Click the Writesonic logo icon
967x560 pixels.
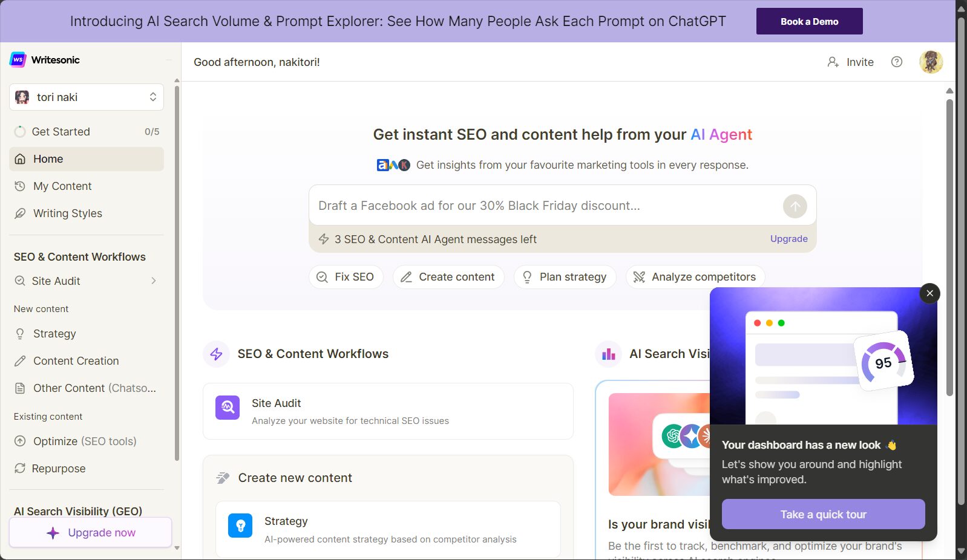[x=18, y=59]
